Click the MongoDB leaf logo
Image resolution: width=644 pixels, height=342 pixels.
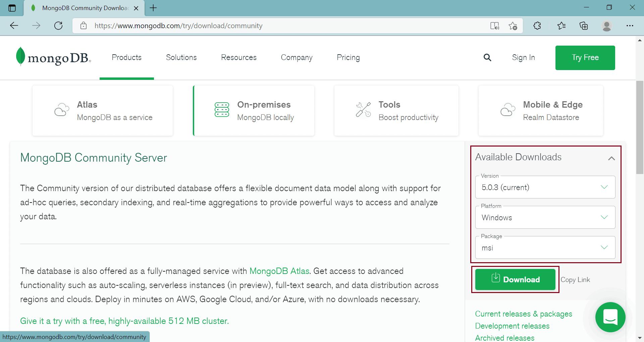click(20, 57)
